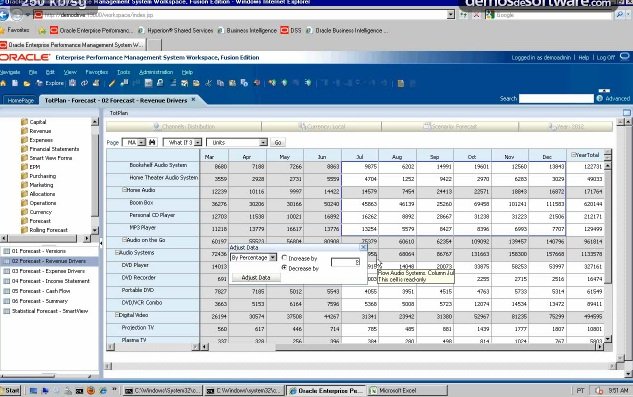Open the Navigate menu
The image size is (633, 397).
pyautogui.click(x=10, y=72)
